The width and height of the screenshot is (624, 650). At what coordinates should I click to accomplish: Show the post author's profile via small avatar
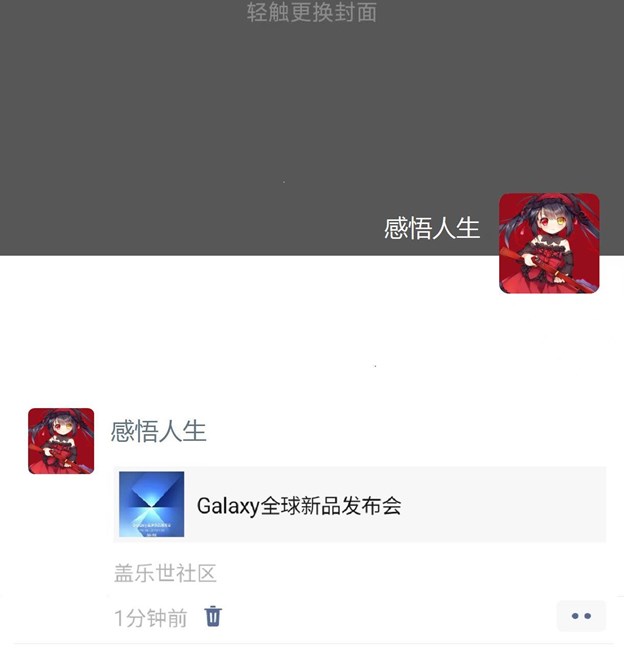tap(61, 441)
